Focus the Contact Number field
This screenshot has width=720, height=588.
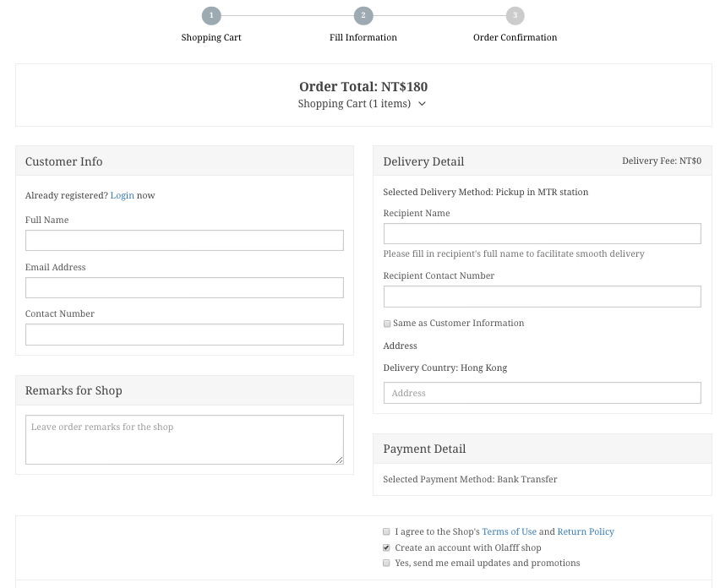point(184,335)
